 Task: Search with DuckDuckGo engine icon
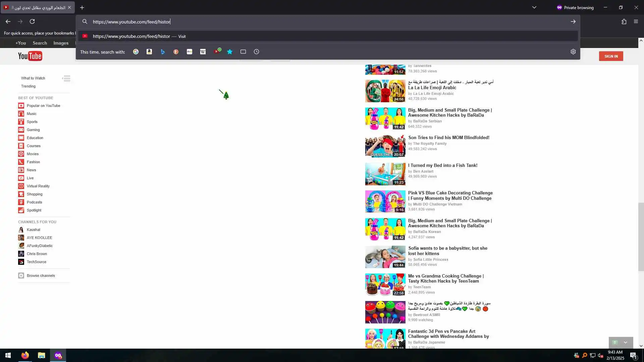click(x=176, y=52)
